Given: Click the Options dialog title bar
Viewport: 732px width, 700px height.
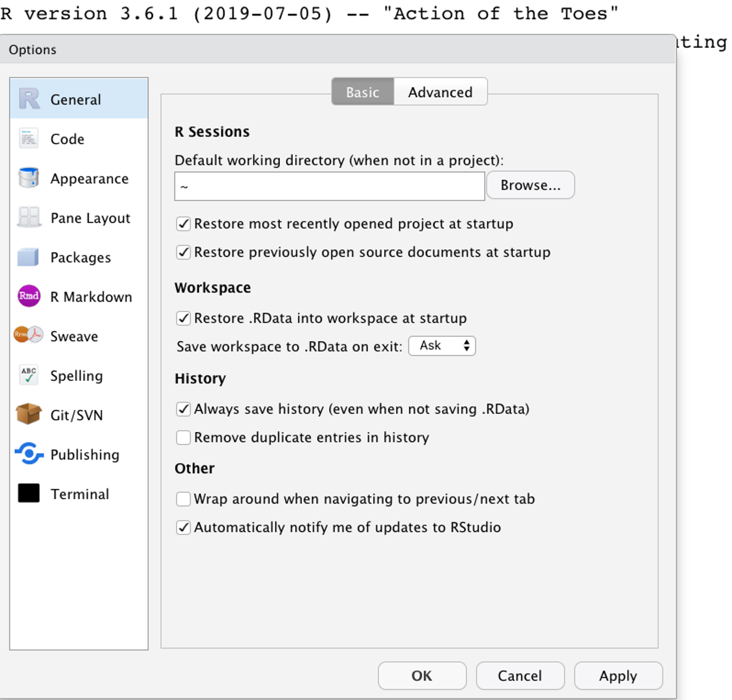Looking at the screenshot, I should 338,49.
